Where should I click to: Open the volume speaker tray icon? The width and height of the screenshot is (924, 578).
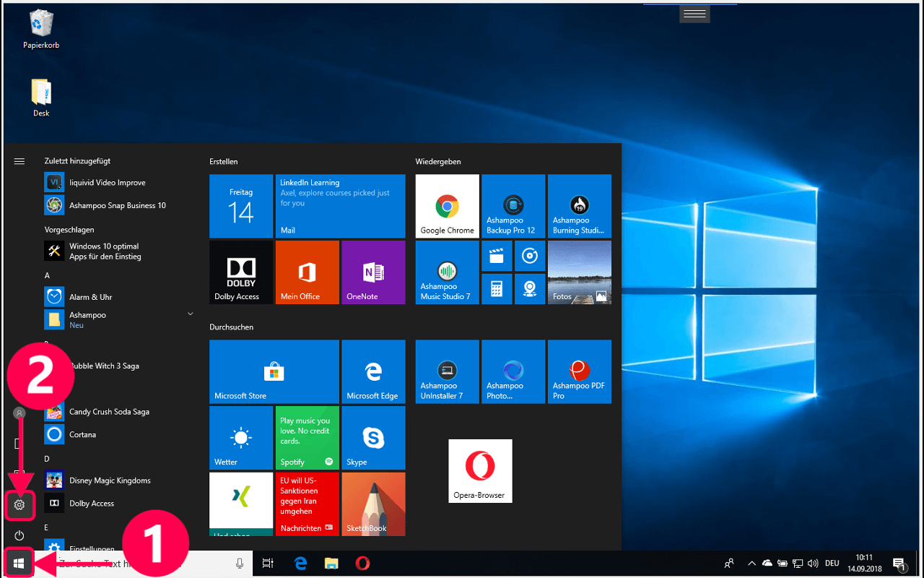click(813, 564)
